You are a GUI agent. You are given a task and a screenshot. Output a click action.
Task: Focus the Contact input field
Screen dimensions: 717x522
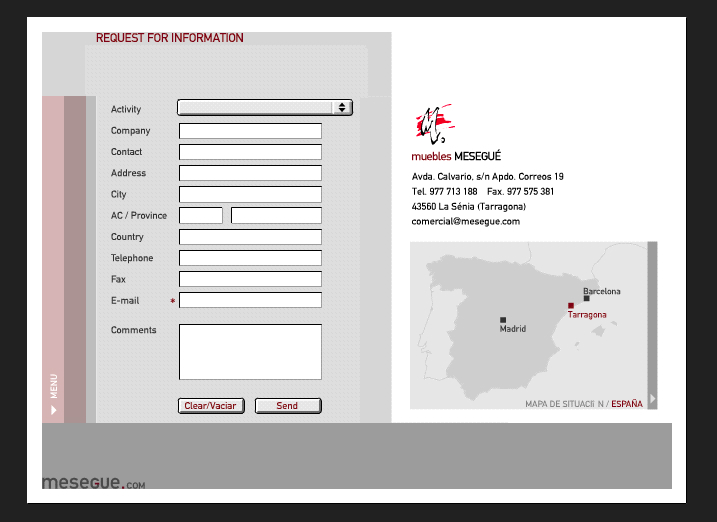point(250,152)
